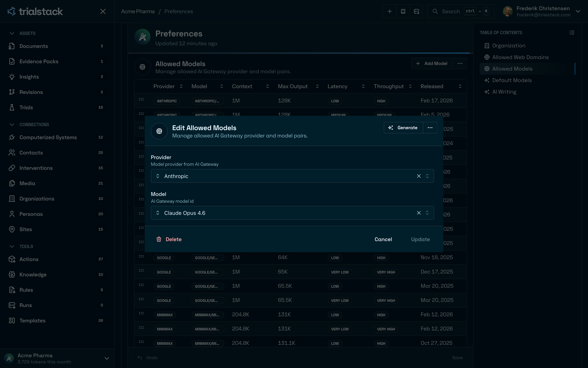Cancel editing allowed models
Viewport: 588px width, 368px height.
pyautogui.click(x=383, y=240)
